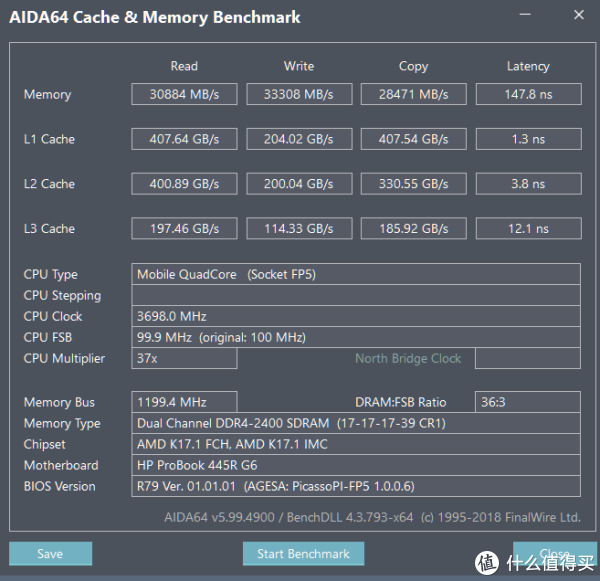Click the CPU Stepping label

click(x=62, y=295)
